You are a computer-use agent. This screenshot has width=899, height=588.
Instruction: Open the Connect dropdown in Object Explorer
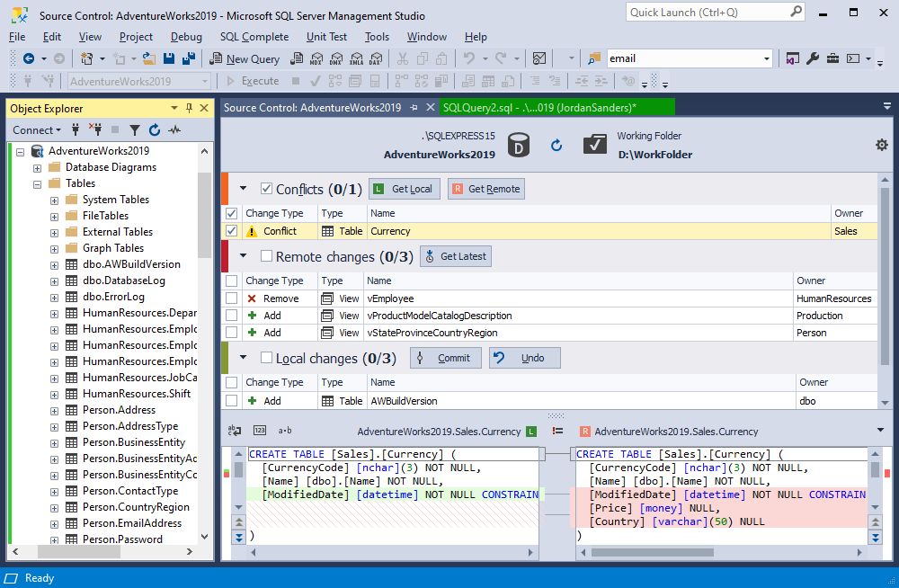click(x=37, y=130)
